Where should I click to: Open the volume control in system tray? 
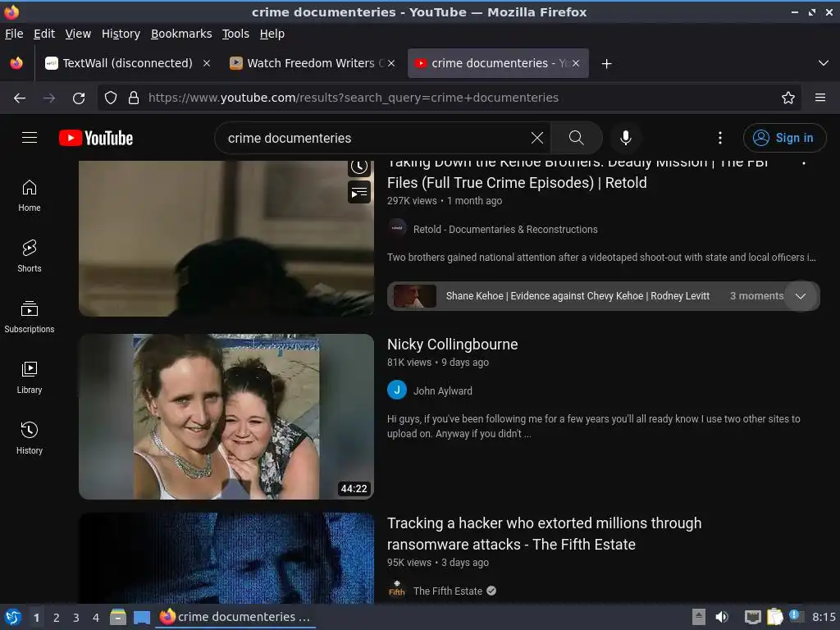click(722, 617)
